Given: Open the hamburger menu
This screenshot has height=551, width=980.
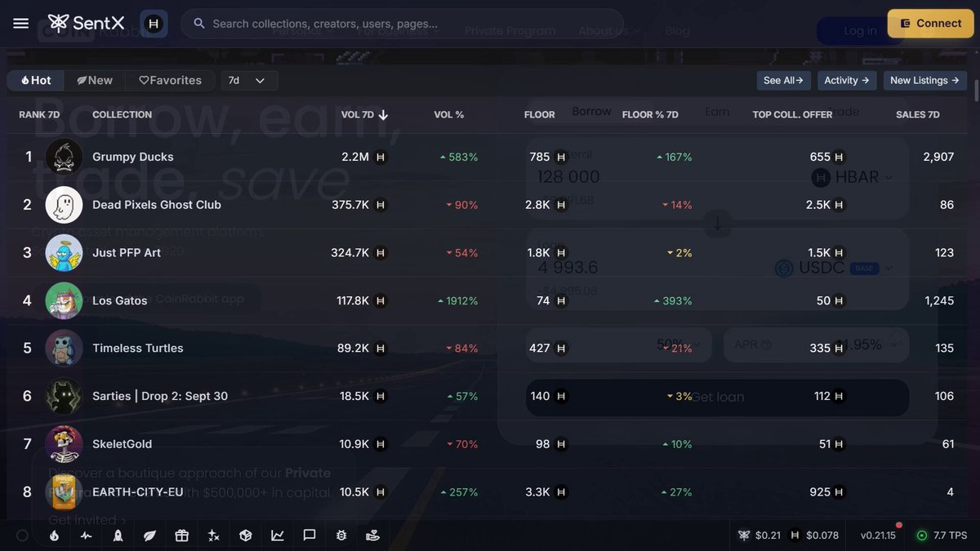Looking at the screenshot, I should coord(21,24).
